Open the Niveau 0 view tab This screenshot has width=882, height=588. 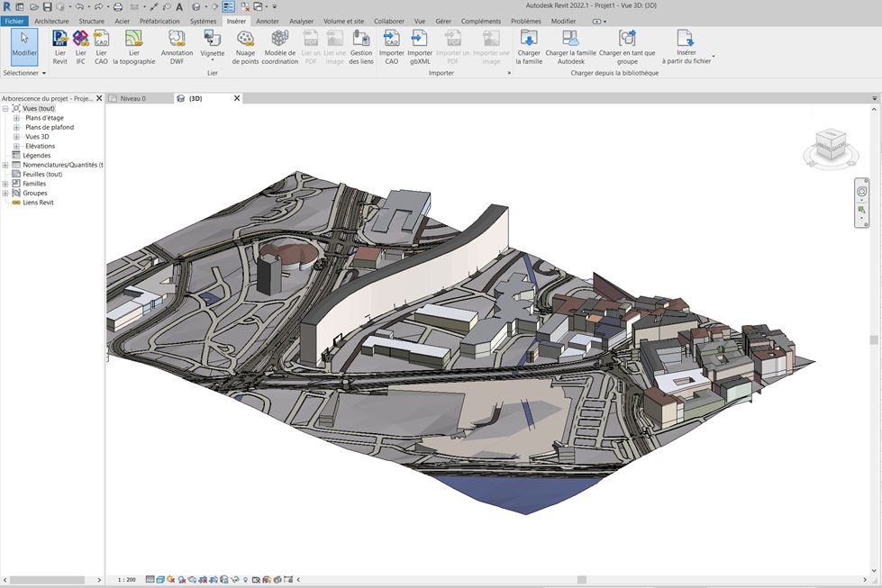click(x=132, y=98)
